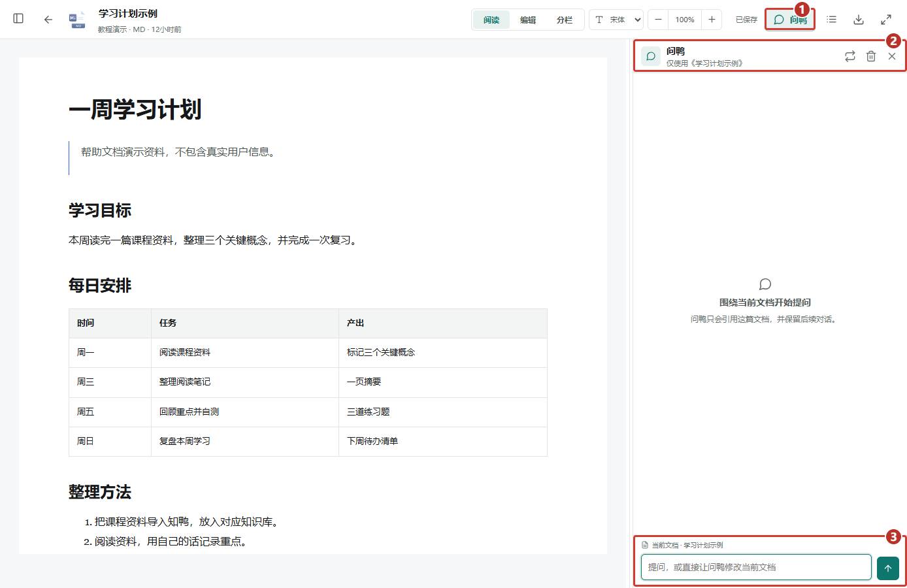Toggle the left sidebar panel icon
The width and height of the screenshot is (907, 588).
(x=18, y=19)
